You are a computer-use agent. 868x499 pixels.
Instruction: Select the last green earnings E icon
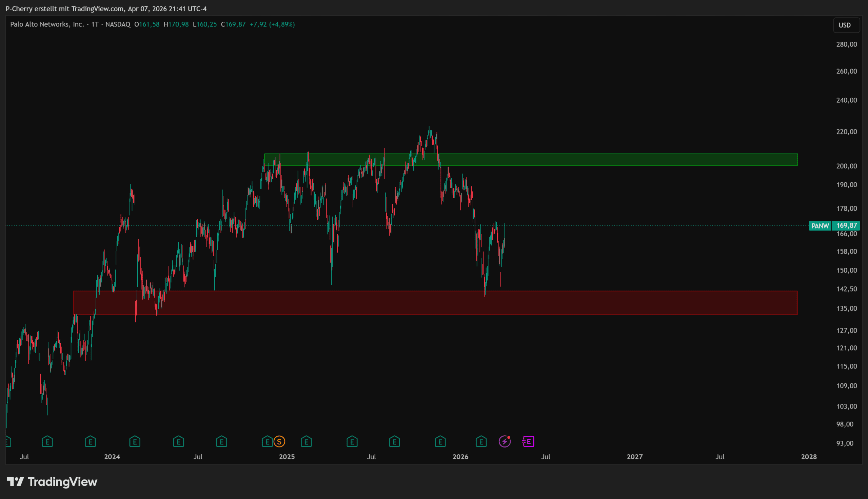coord(481,441)
